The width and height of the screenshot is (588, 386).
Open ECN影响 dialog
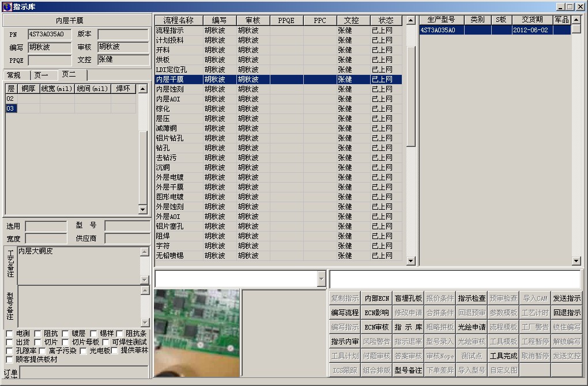(x=377, y=313)
